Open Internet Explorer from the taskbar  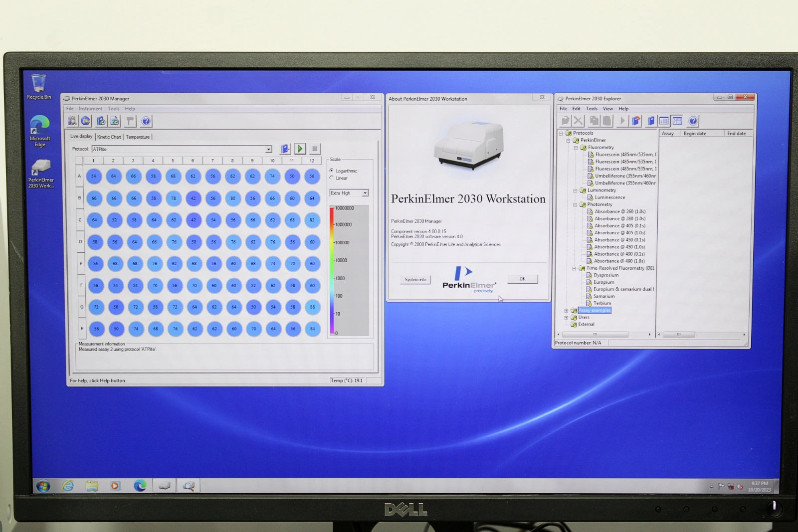coord(68,486)
